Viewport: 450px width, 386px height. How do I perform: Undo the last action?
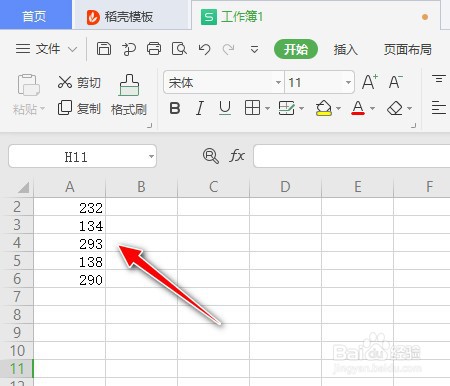coord(204,49)
